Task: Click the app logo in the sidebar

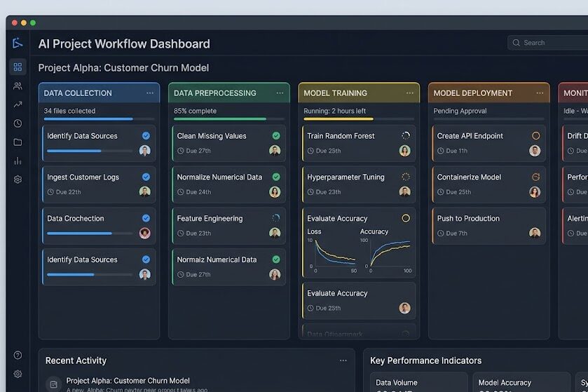Action: point(18,43)
